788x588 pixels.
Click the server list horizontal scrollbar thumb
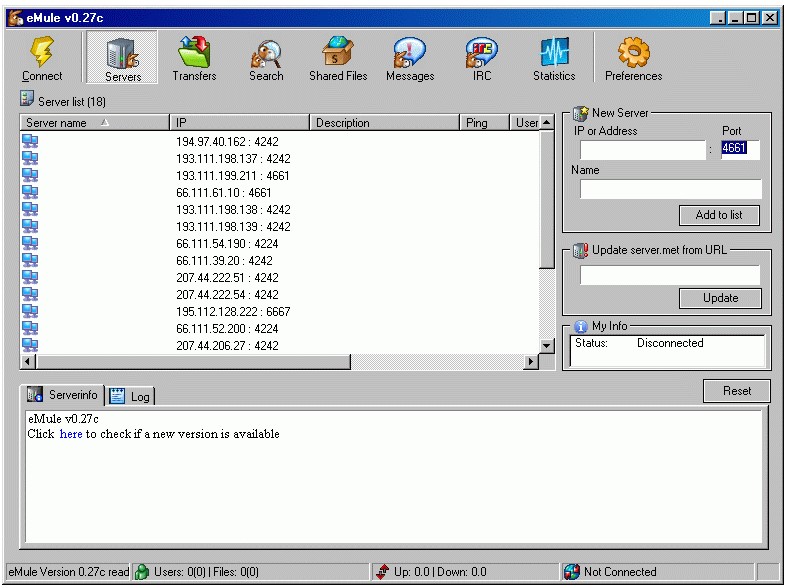click(193, 361)
